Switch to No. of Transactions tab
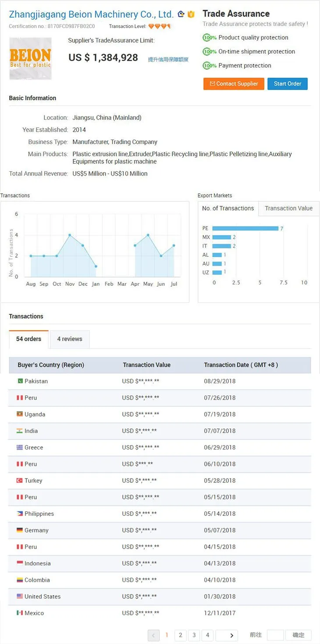 (x=228, y=209)
